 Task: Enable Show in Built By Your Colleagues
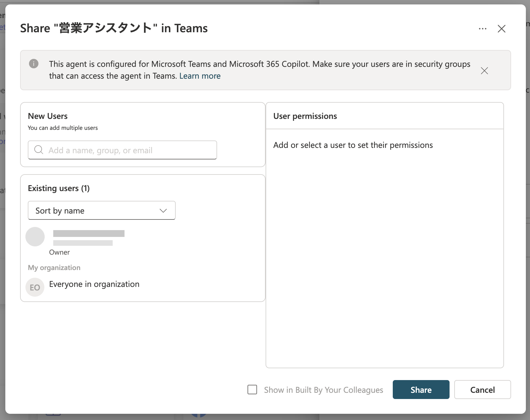pos(252,390)
